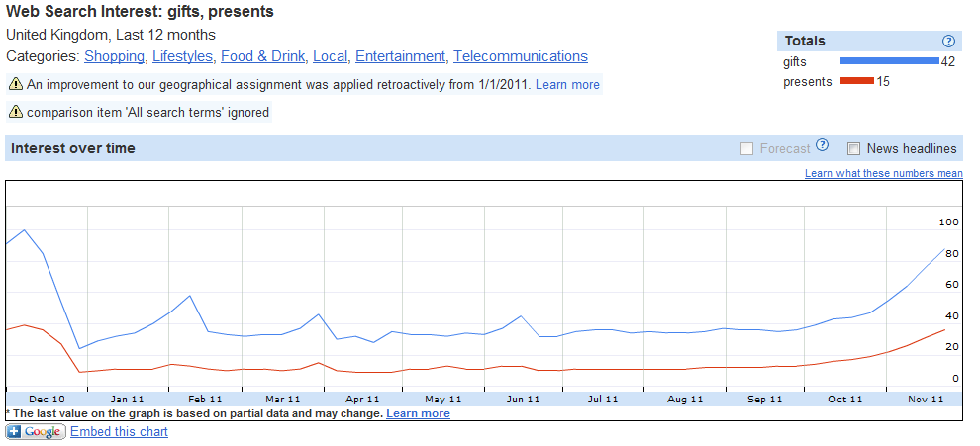Click the December peak of the blue gifts line
The width and height of the screenshot is (980, 446).
point(24,229)
